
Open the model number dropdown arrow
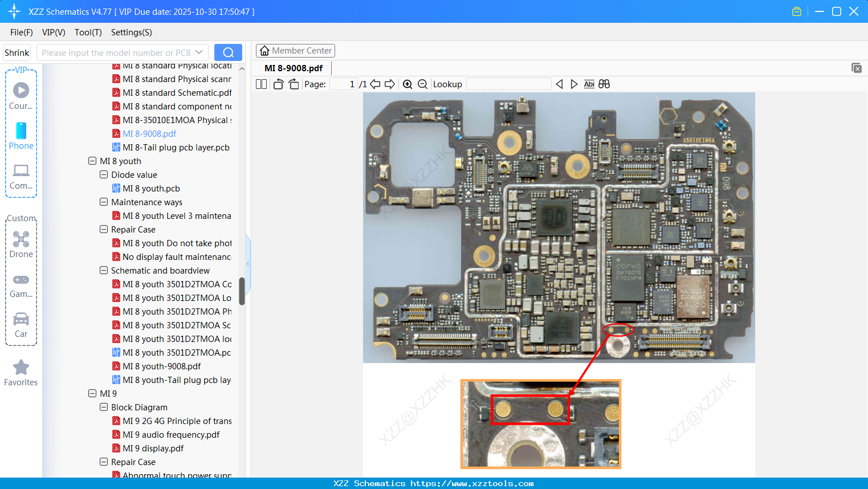pos(199,52)
